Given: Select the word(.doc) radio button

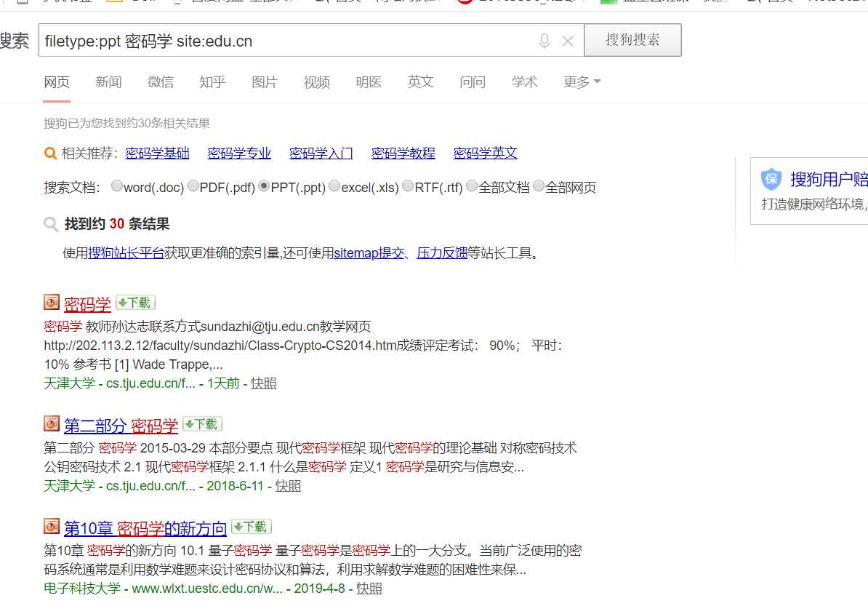Looking at the screenshot, I should pos(116,186).
